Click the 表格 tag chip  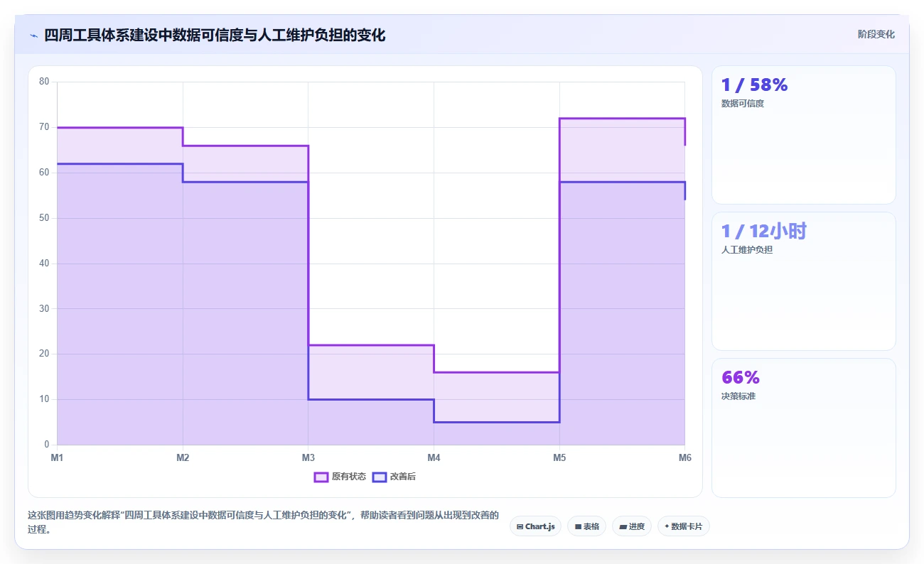click(586, 526)
